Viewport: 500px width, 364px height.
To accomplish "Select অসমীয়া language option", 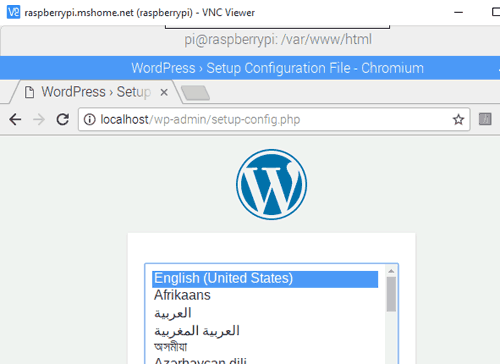I will coord(265,347).
